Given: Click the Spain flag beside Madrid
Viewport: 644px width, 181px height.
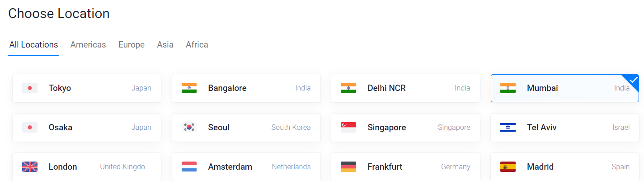Looking at the screenshot, I should (x=508, y=167).
